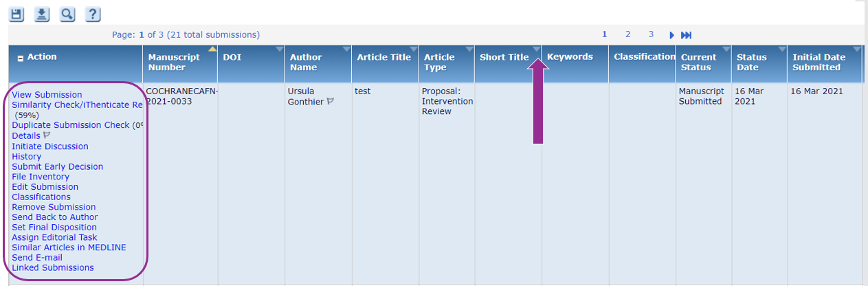Go to page 2 of submissions

(x=627, y=34)
